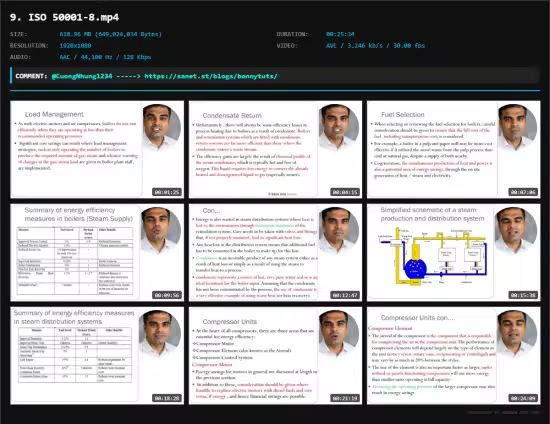Click the presenter portrait in Load Management thumbnail

pos(162,127)
